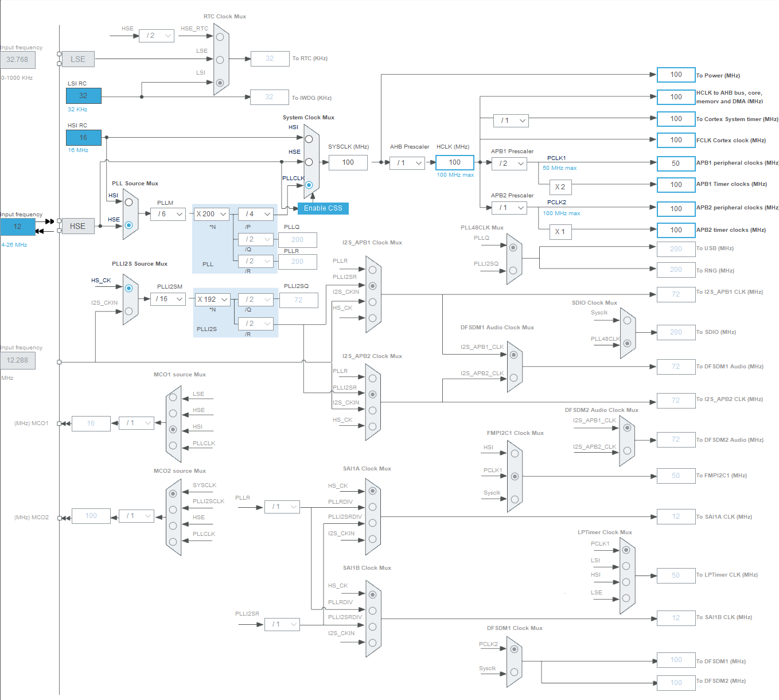Image resolution: width=779 pixels, height=700 pixels.
Task: Open the MCO1 /1 divider dropdown
Action: point(137,423)
